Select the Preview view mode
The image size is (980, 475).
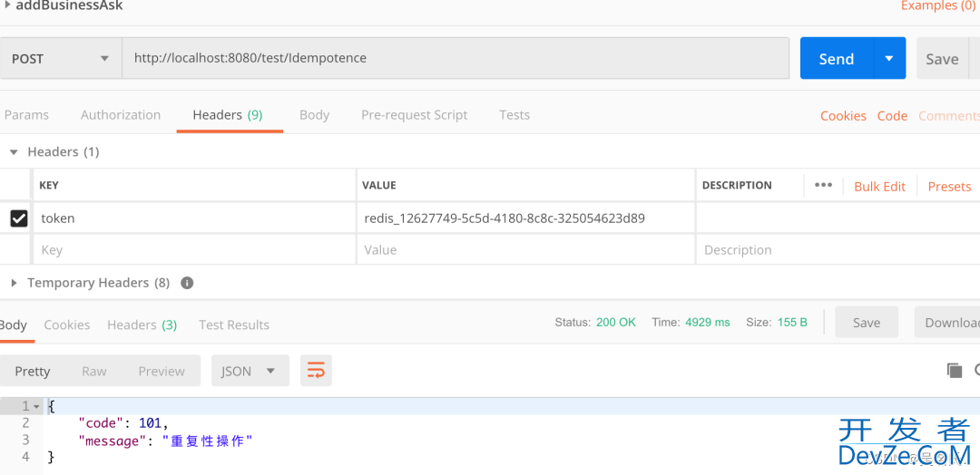click(x=162, y=371)
